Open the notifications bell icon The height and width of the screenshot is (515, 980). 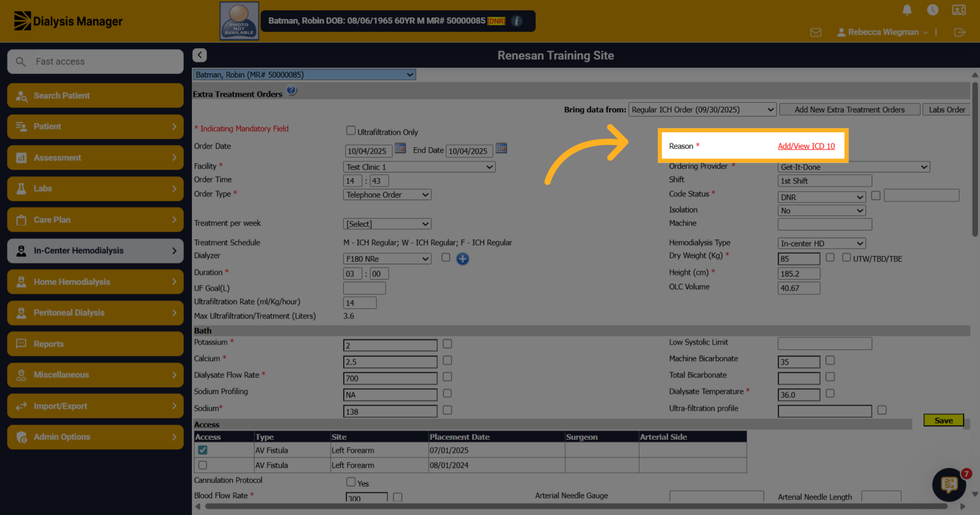tap(907, 10)
